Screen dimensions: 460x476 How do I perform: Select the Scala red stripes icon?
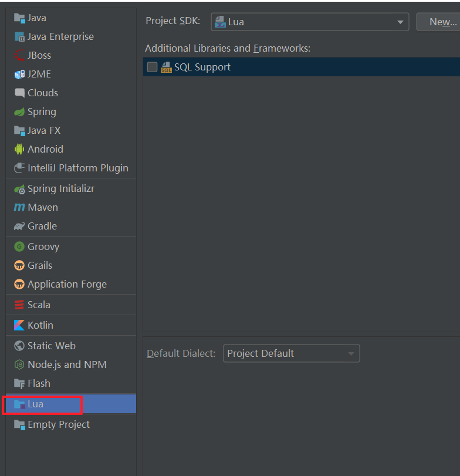(19, 305)
